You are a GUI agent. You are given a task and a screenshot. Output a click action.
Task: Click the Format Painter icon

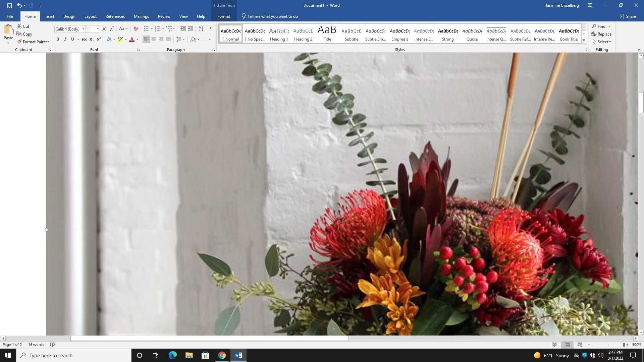coord(19,42)
